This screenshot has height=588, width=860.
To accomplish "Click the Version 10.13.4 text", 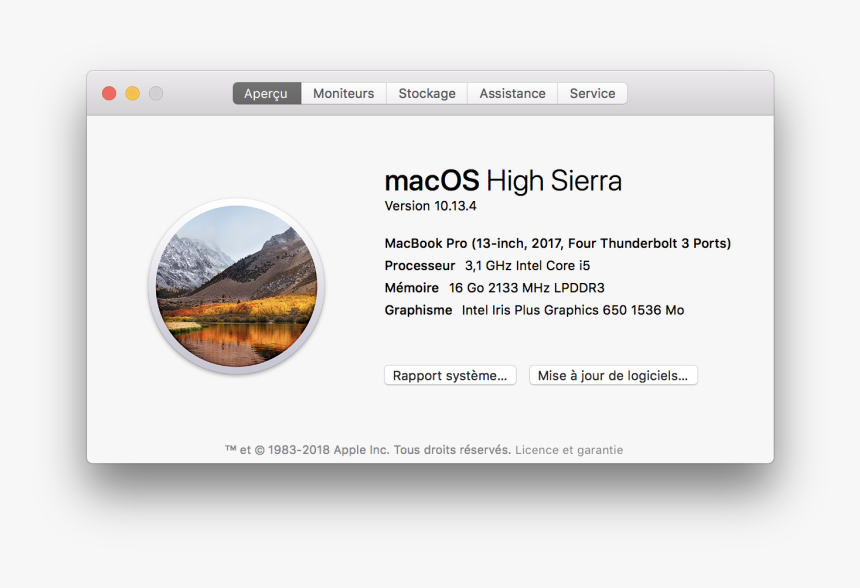I will (x=430, y=206).
